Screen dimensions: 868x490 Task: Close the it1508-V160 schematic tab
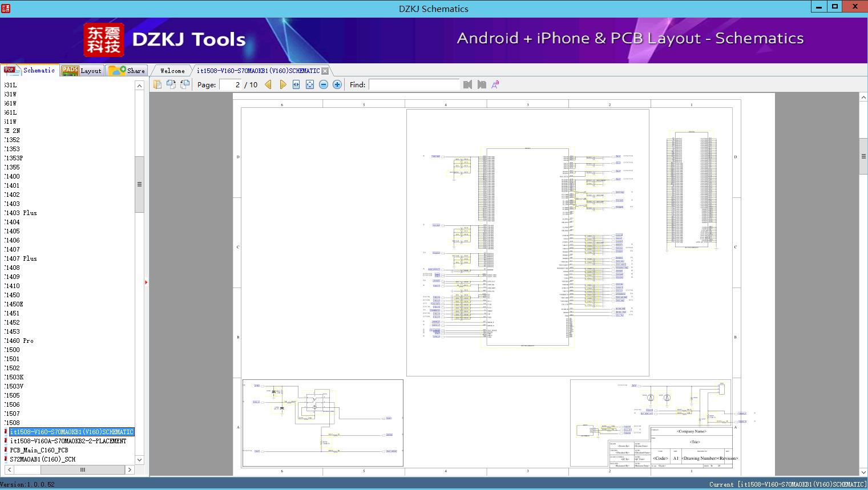[x=325, y=71]
